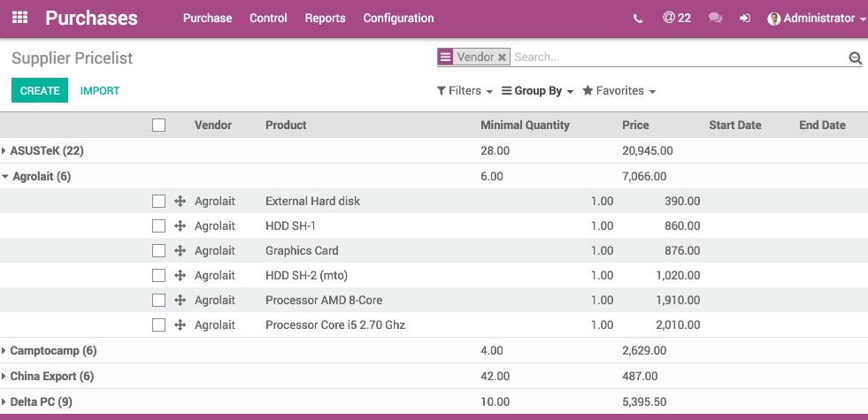Open the External Hard disk product record
This screenshot has width=868, height=420.
(312, 202)
